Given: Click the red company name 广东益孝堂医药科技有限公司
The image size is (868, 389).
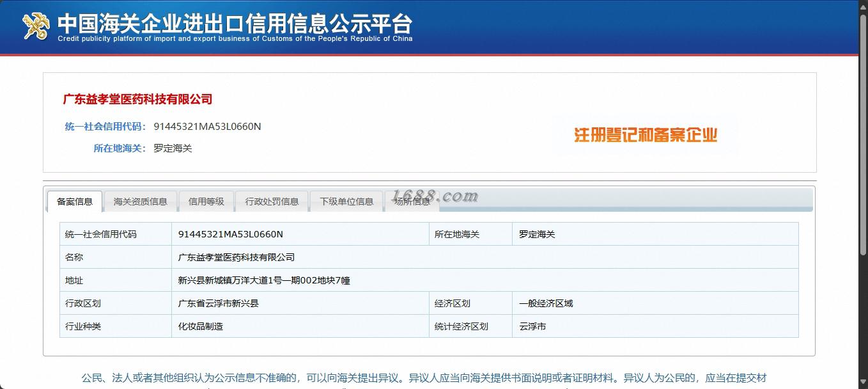Looking at the screenshot, I should [137, 99].
